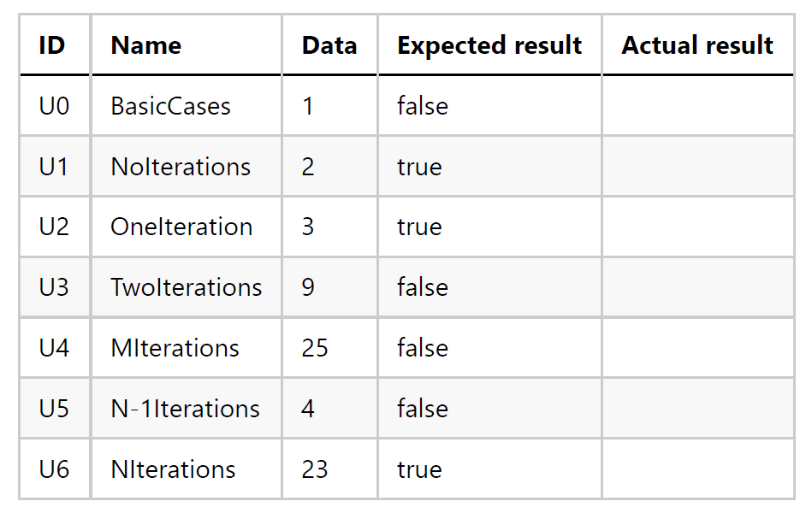This screenshot has height=513, width=812.
Task: Click the empty Actual result cell for U0
Action: [x=697, y=106]
